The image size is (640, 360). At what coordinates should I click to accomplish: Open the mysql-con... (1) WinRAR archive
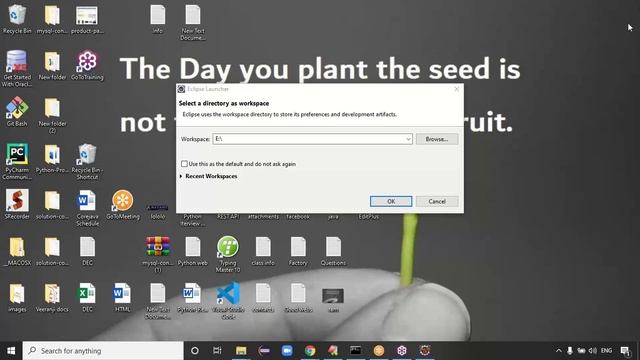tap(158, 255)
